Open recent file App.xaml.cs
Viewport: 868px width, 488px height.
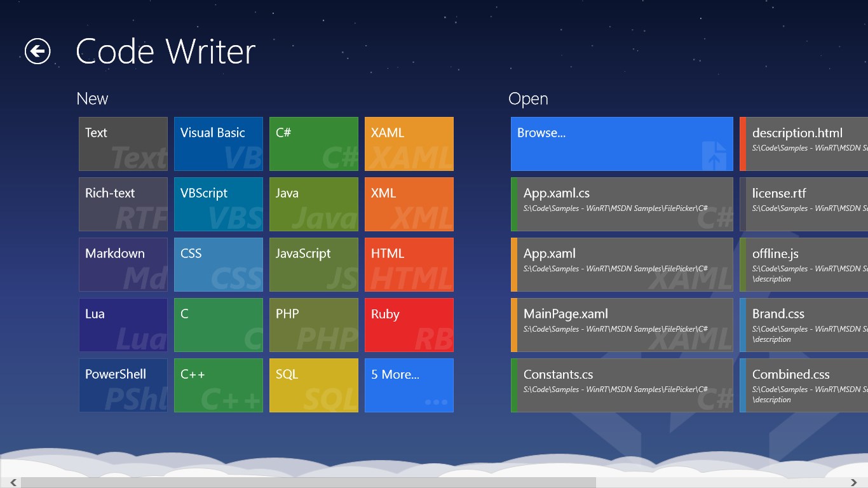coord(622,204)
